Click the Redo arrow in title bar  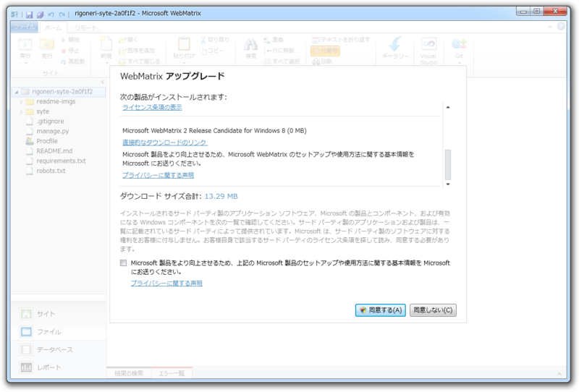(62, 14)
